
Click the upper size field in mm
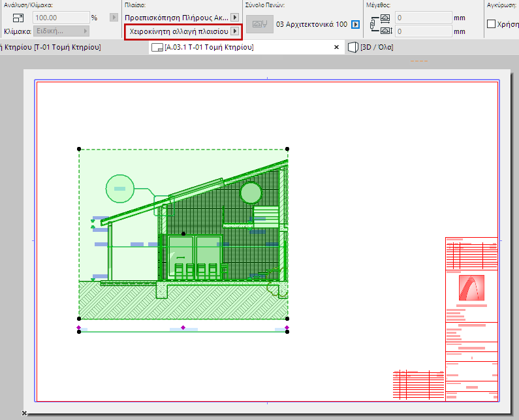click(x=422, y=18)
